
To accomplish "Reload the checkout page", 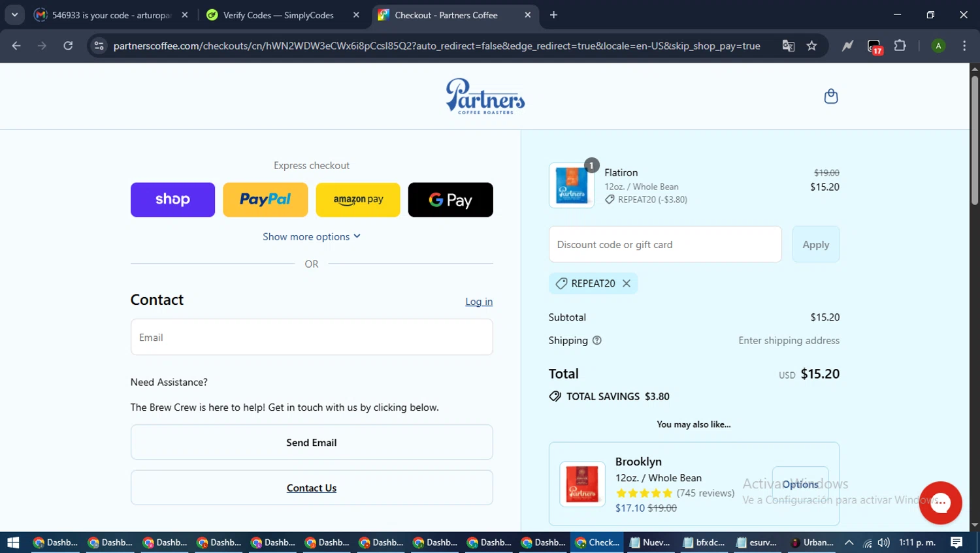I will [x=68, y=46].
